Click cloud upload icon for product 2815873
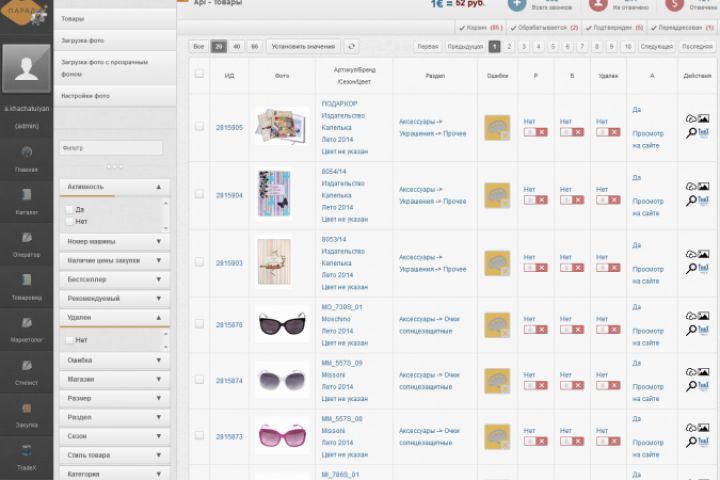Image resolution: width=720 pixels, height=480 pixels. click(x=691, y=428)
